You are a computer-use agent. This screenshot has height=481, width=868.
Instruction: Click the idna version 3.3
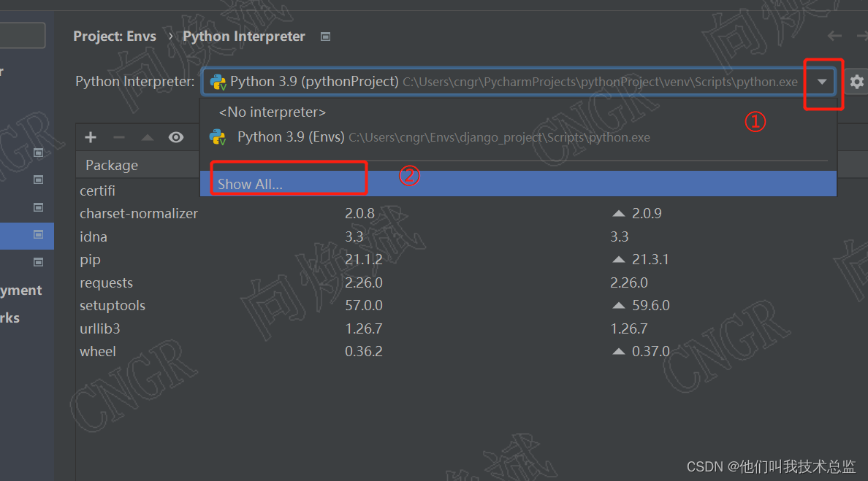(x=354, y=236)
